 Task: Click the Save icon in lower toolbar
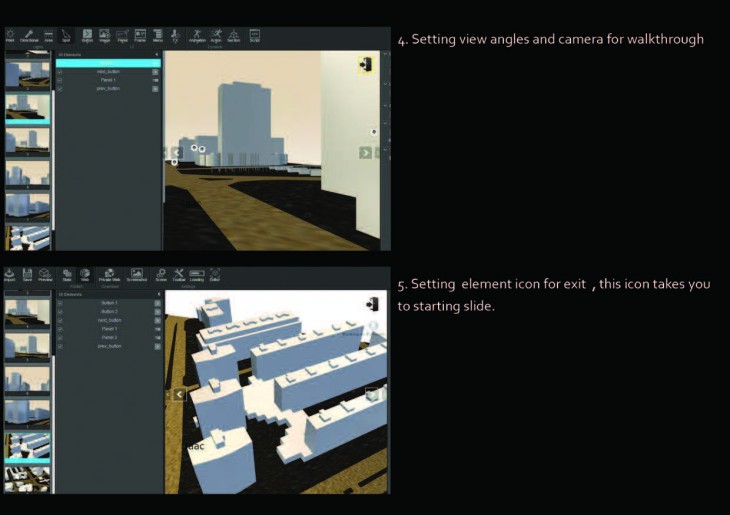[28, 275]
